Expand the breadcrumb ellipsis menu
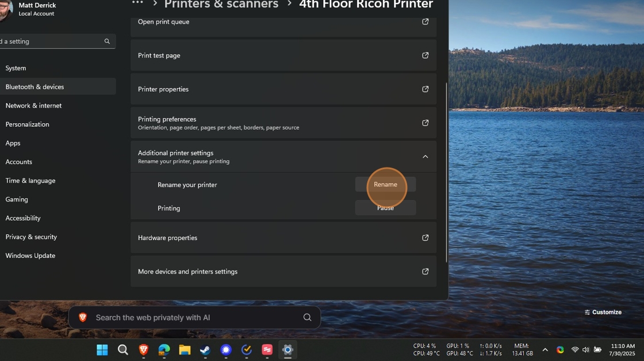Viewport: 644px width, 361px height. click(137, 3)
